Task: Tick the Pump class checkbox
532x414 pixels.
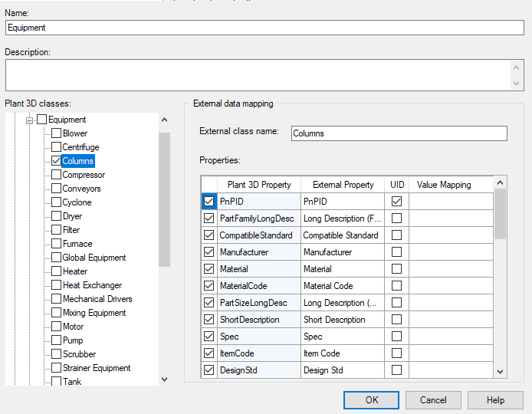Action: tap(56, 340)
